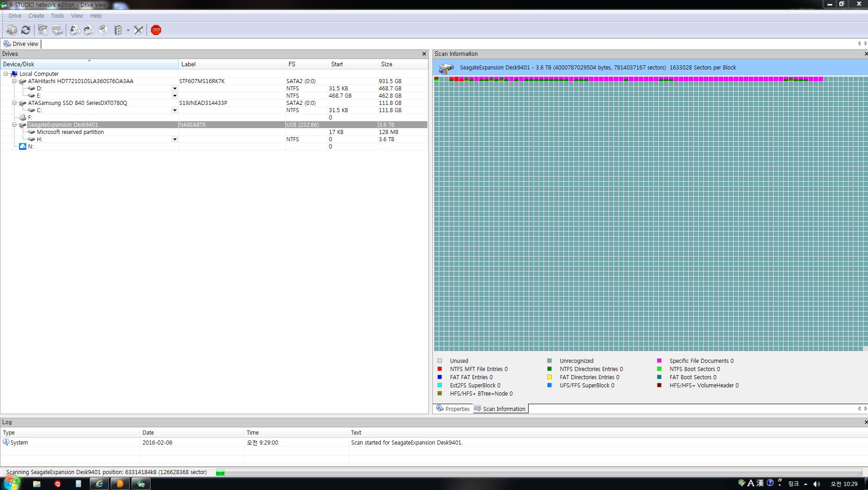
Task: Open the dropdown arrow on H: row
Action: 175,139
